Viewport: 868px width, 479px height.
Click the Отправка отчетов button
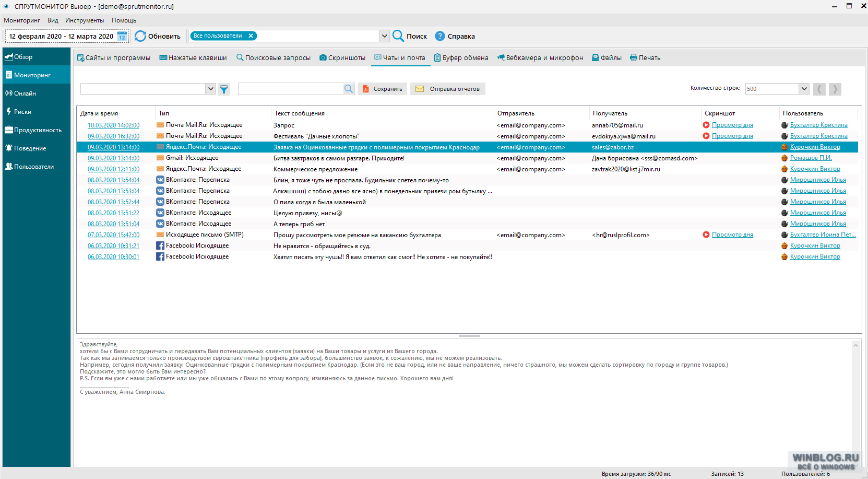[448, 89]
